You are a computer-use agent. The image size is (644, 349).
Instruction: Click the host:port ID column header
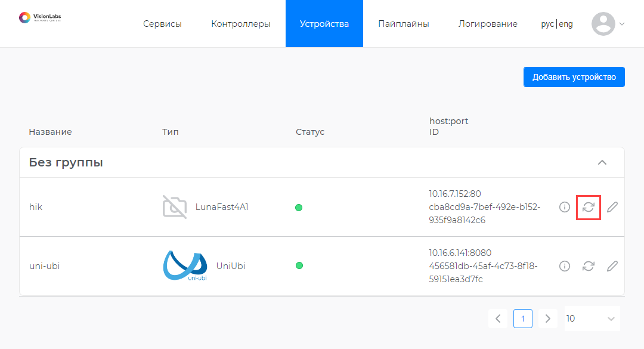coord(448,126)
